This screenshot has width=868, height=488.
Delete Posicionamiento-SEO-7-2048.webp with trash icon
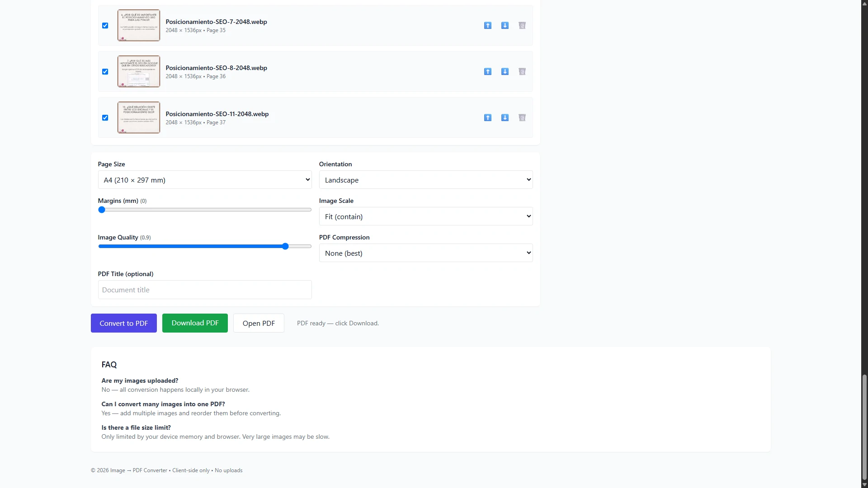[522, 26]
